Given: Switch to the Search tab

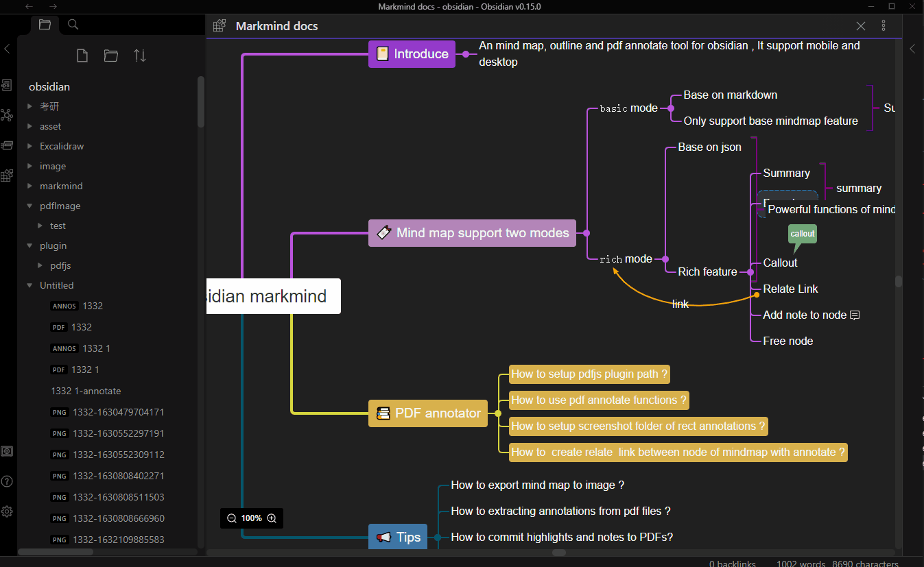Looking at the screenshot, I should click(x=73, y=25).
